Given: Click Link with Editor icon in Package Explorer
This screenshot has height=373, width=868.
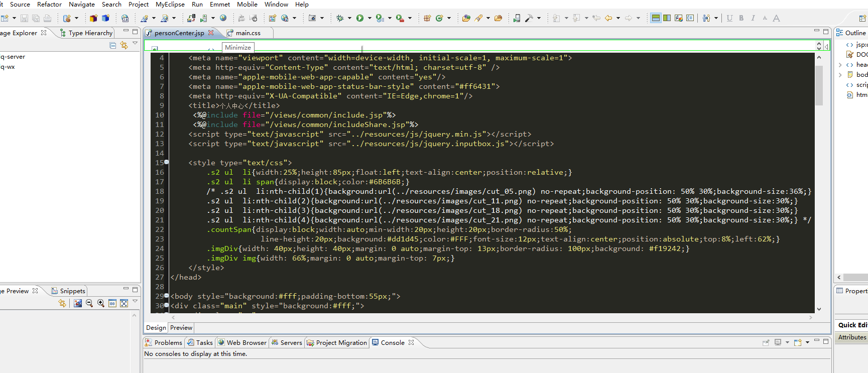Looking at the screenshot, I should tap(124, 45).
